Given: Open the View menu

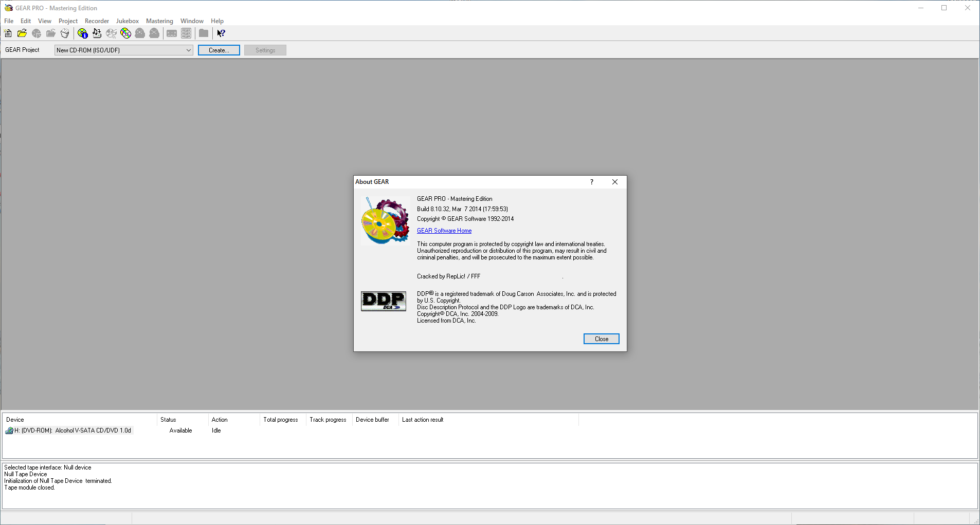Looking at the screenshot, I should [x=45, y=21].
